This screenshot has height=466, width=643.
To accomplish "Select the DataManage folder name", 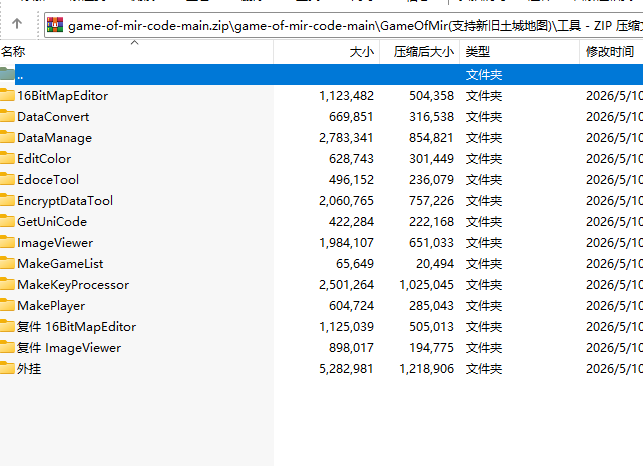I will point(55,138).
